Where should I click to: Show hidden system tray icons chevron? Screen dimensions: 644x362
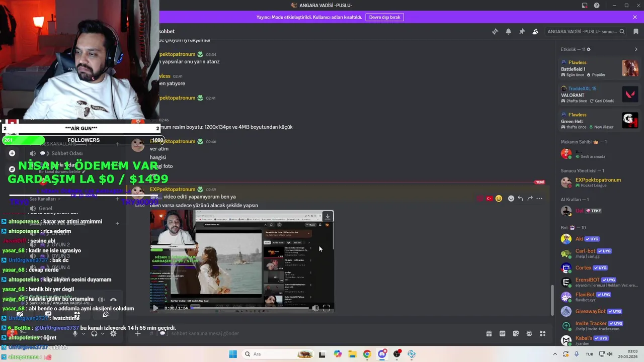(555, 354)
